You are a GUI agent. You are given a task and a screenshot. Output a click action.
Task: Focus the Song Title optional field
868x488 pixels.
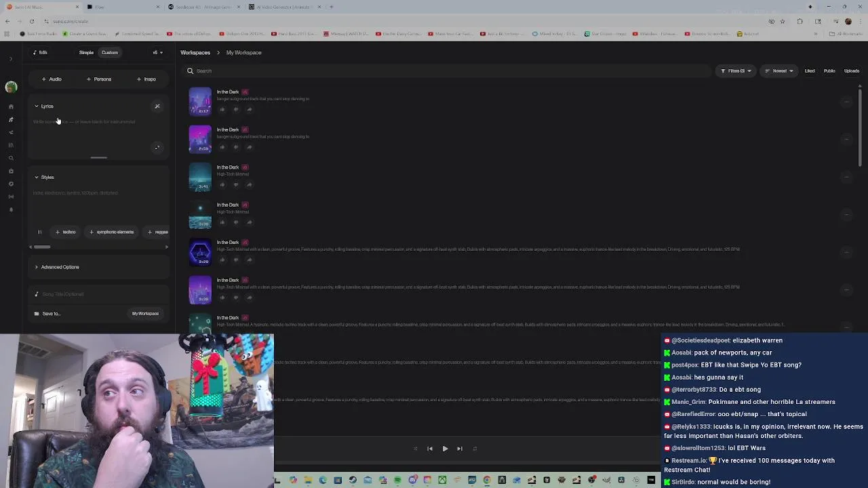[x=99, y=294]
